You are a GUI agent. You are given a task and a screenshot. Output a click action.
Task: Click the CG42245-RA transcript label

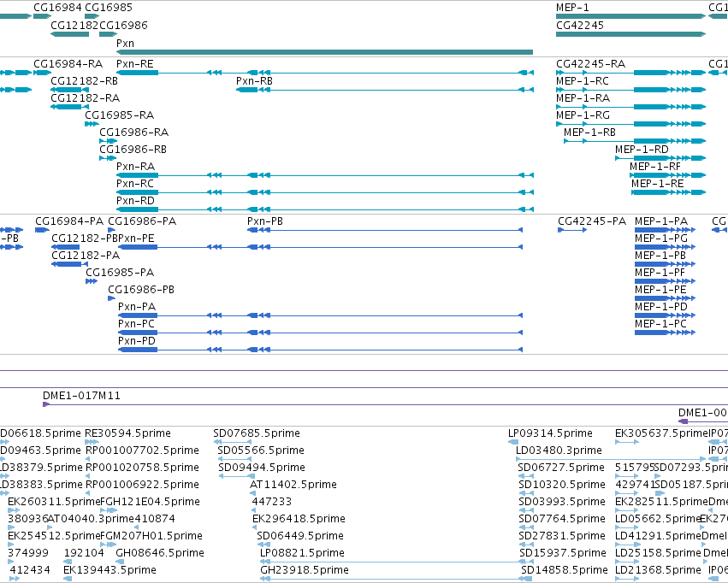click(590, 64)
